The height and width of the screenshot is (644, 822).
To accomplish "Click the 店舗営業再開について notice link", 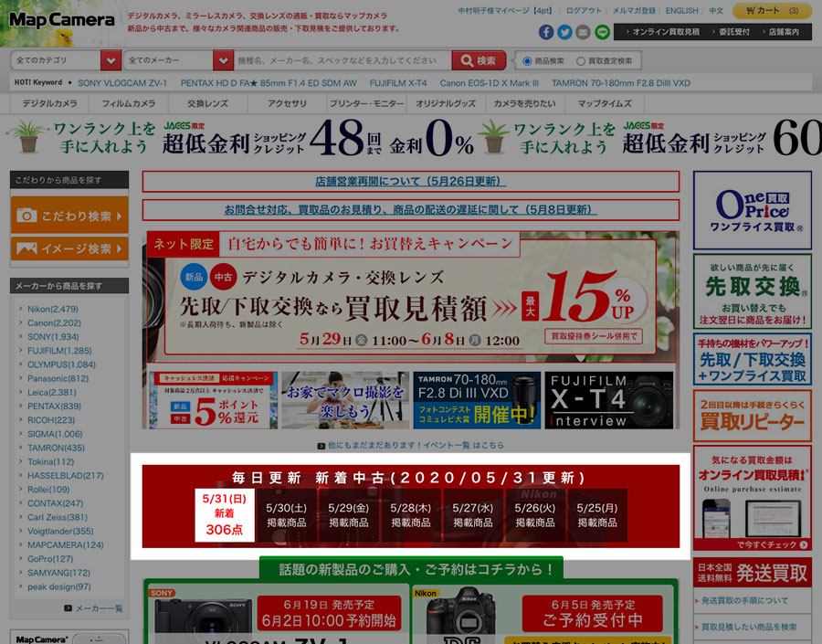I will click(410, 181).
